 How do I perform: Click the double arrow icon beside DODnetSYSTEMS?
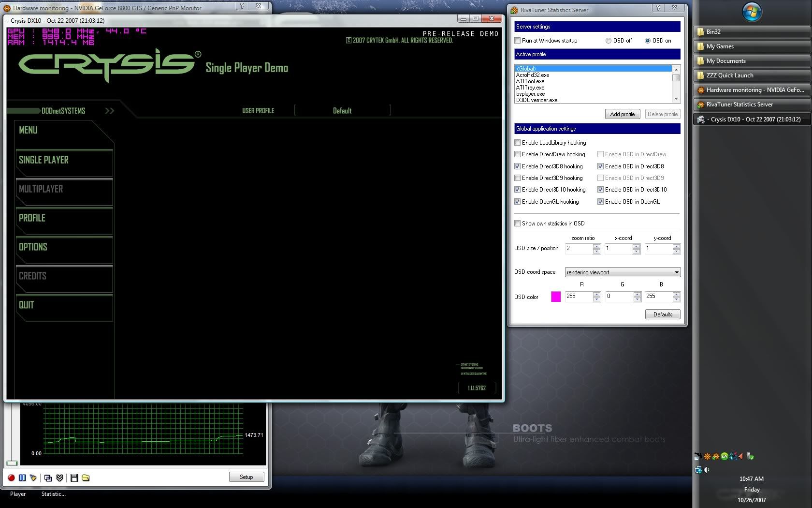tap(110, 111)
